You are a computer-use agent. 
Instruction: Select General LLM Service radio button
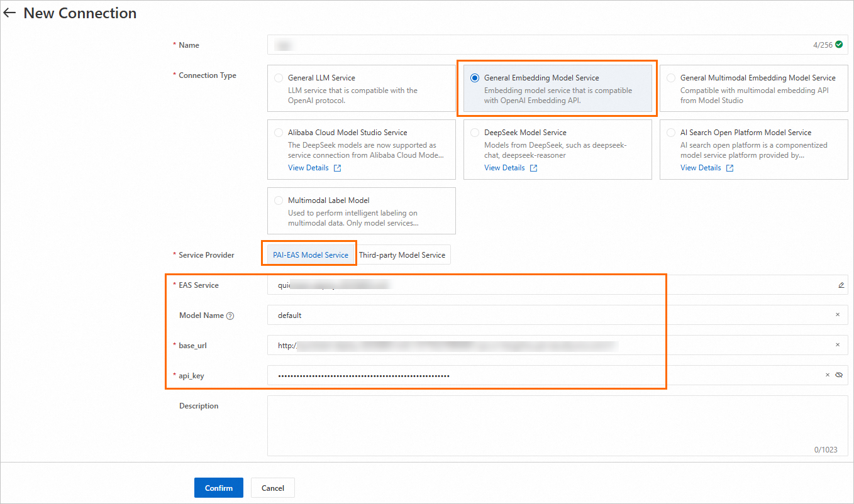pyautogui.click(x=279, y=78)
